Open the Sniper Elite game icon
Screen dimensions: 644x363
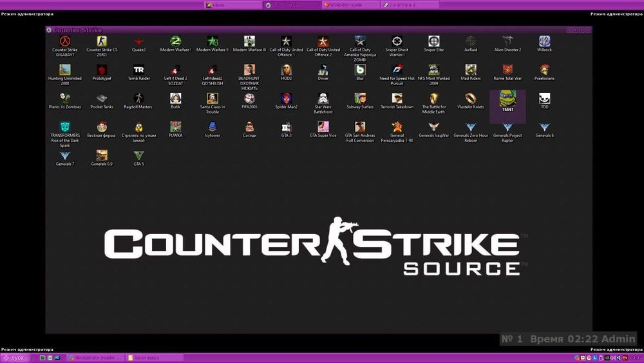(x=433, y=41)
